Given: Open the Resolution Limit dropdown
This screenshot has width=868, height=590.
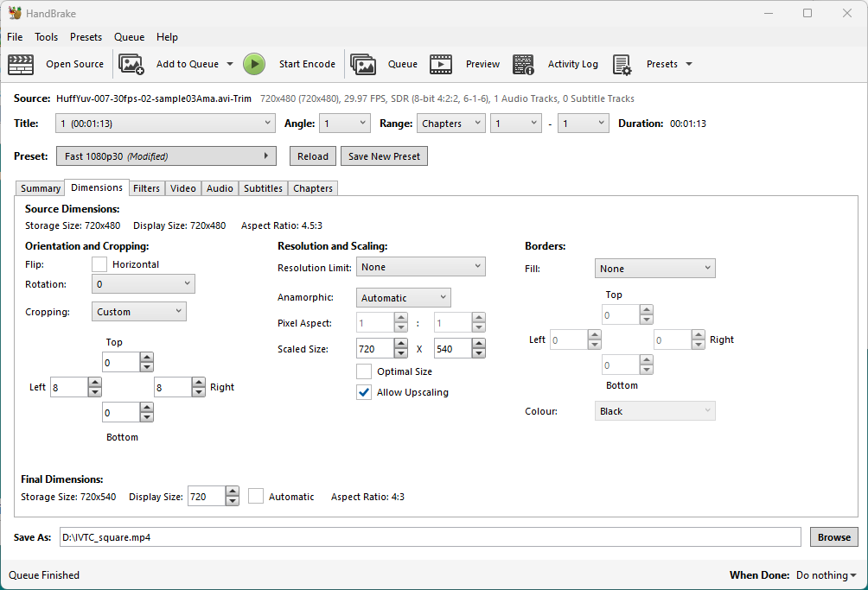Looking at the screenshot, I should click(420, 268).
